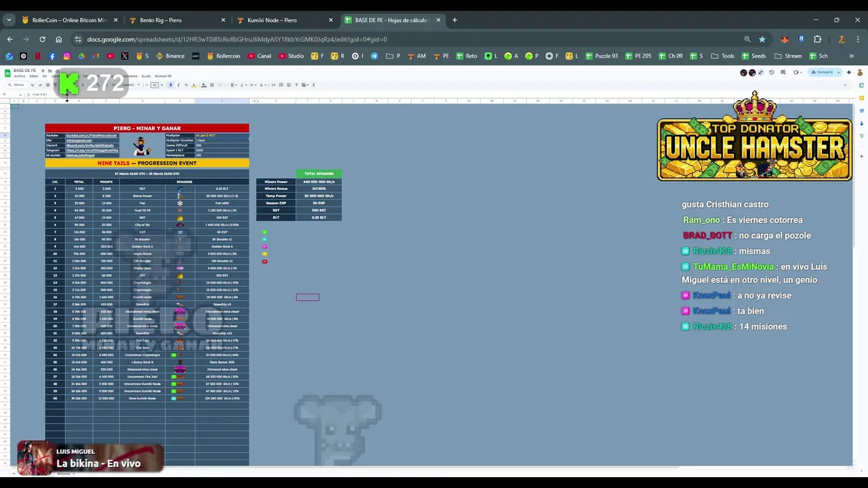Increase font size with plus button
Image resolution: width=868 pixels, height=488 pixels.
pos(161,85)
